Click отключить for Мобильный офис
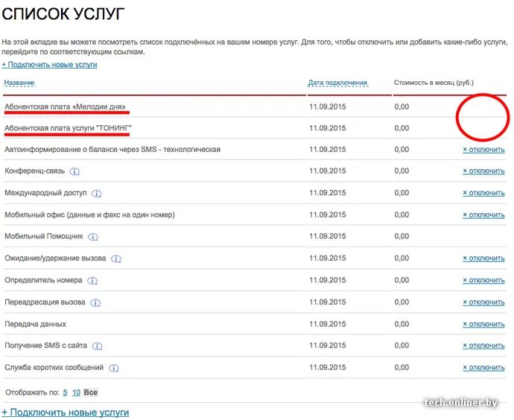 483,215
